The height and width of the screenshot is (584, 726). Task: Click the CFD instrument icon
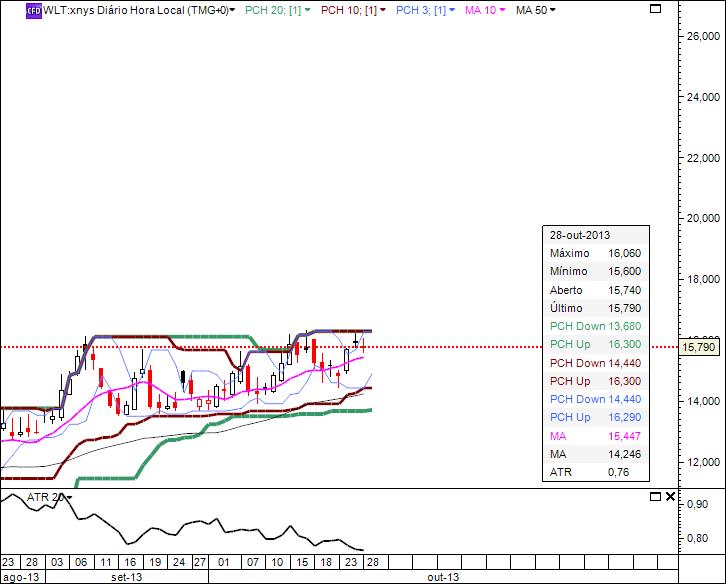(34, 10)
